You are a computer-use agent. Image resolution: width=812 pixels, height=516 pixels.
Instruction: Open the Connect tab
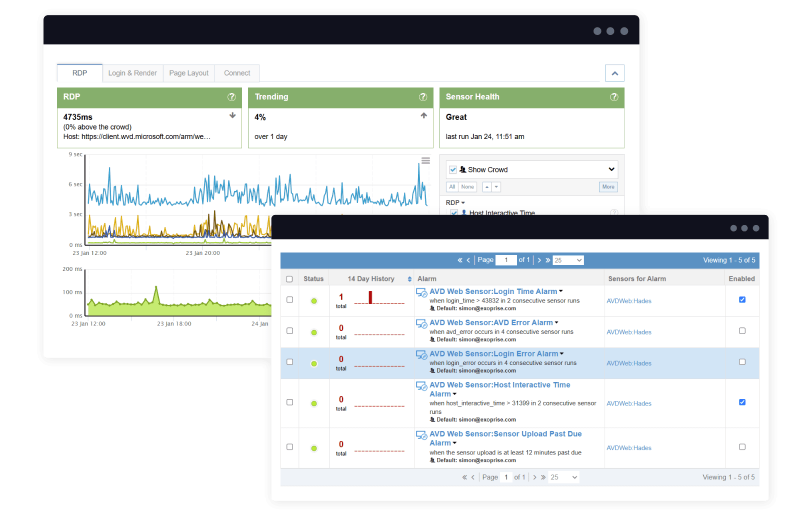click(236, 73)
